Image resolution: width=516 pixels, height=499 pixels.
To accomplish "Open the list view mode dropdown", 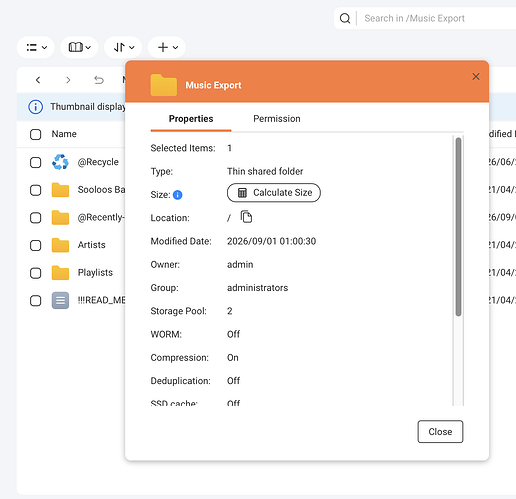I will (36, 47).
